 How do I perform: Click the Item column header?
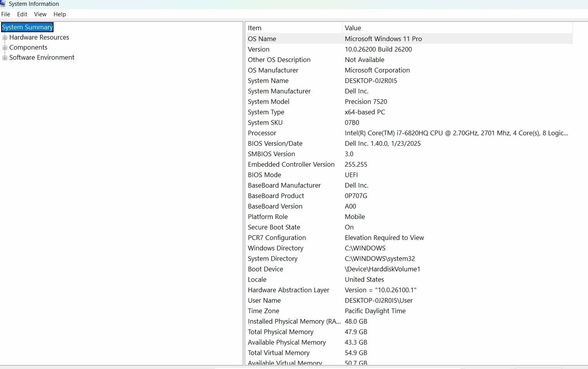(x=294, y=28)
